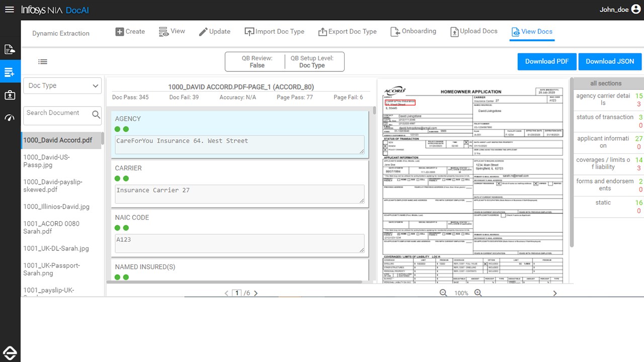Open document extraction icon in left sidebar

pyautogui.click(x=10, y=49)
